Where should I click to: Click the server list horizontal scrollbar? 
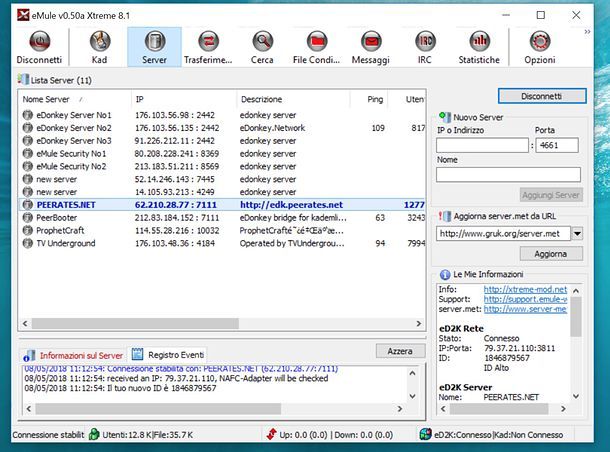pyautogui.click(x=135, y=324)
